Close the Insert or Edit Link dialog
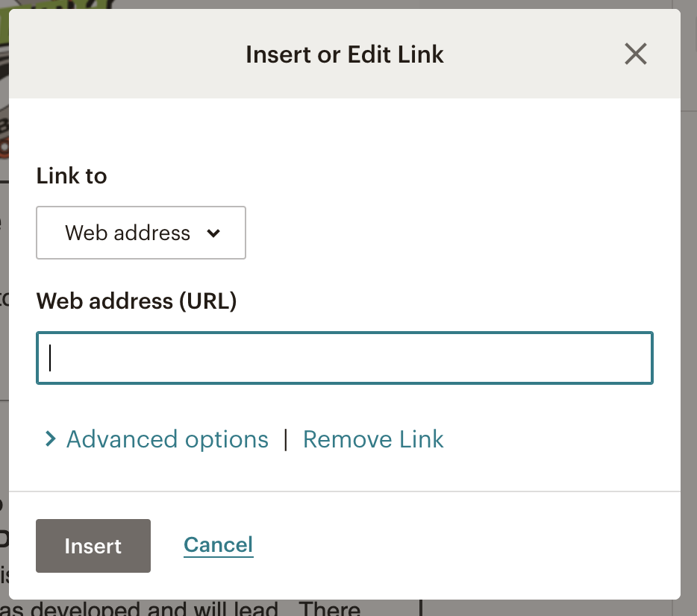The image size is (697, 616). pyautogui.click(x=635, y=54)
